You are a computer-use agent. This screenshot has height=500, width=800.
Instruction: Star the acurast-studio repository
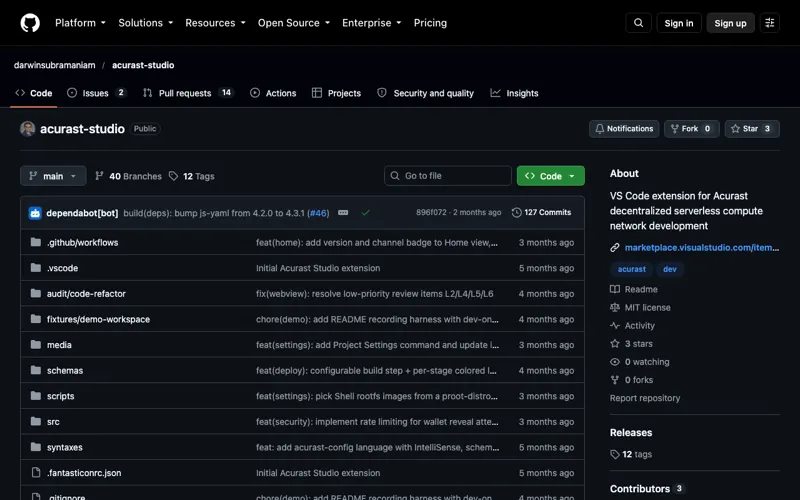pyautogui.click(x=752, y=129)
